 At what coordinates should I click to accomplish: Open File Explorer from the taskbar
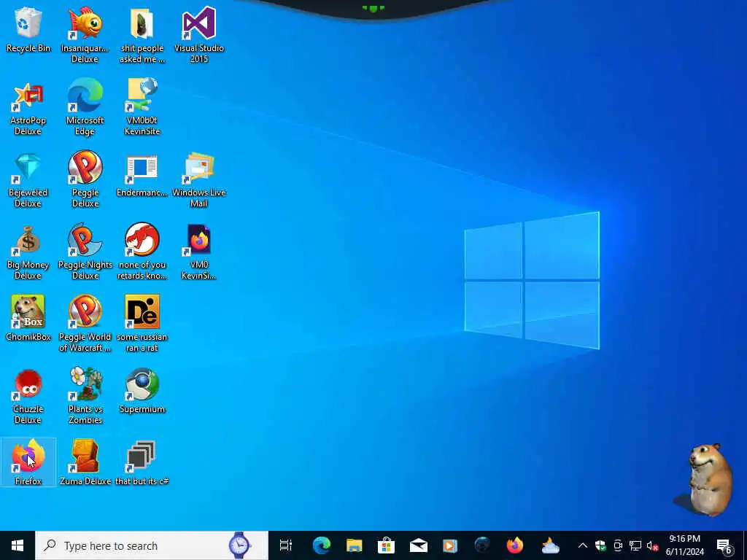[354, 545]
